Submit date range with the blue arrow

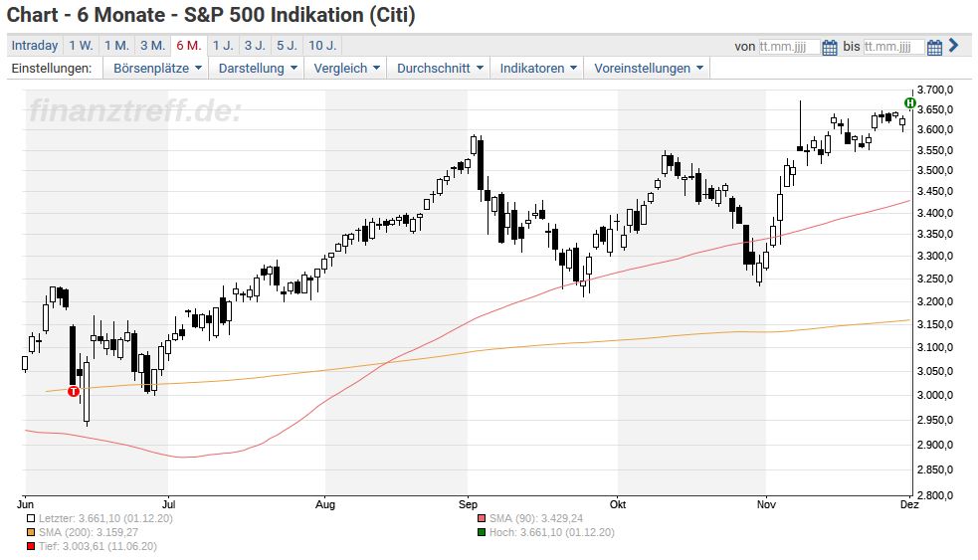coord(953,46)
